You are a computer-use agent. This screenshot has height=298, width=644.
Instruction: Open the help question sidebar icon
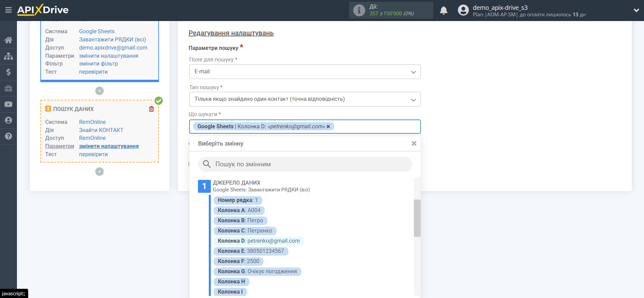tap(8, 136)
